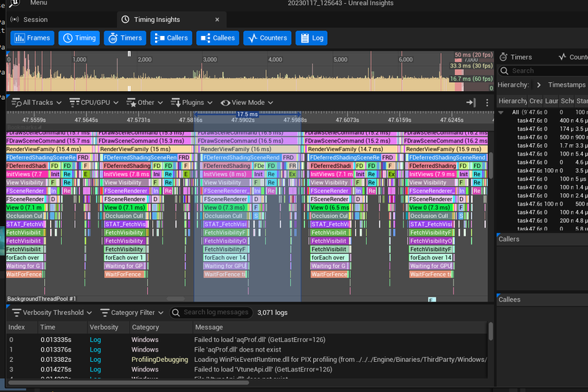Viewport: 588px width, 392px height.
Task: Click the Timers search field
Action: coord(543,70)
